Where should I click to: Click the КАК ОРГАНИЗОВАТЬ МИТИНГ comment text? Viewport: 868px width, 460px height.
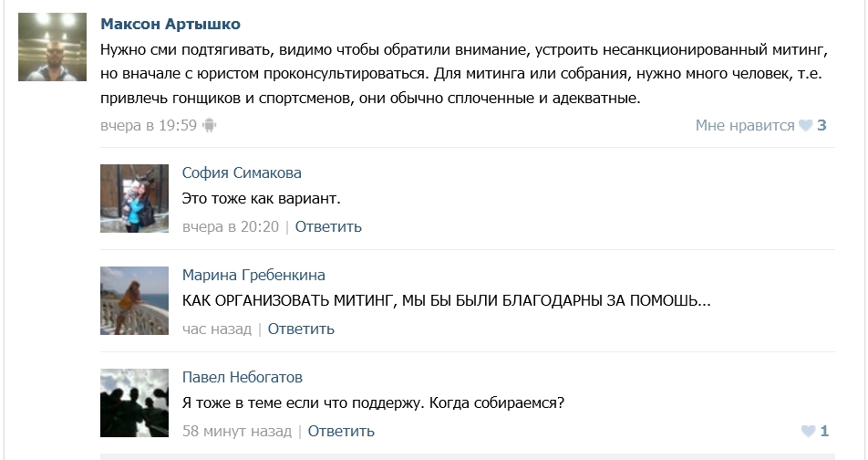pos(446,301)
